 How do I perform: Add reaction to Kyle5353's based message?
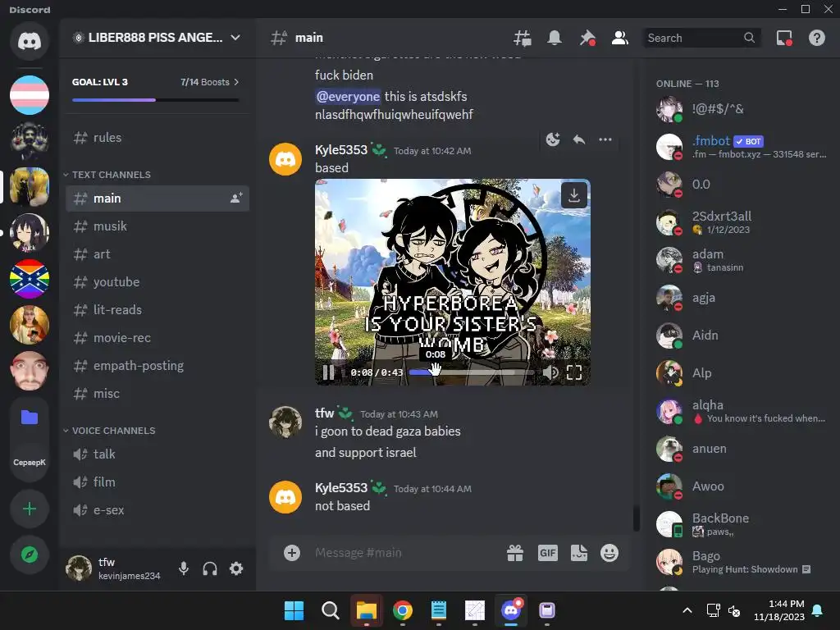[553, 139]
